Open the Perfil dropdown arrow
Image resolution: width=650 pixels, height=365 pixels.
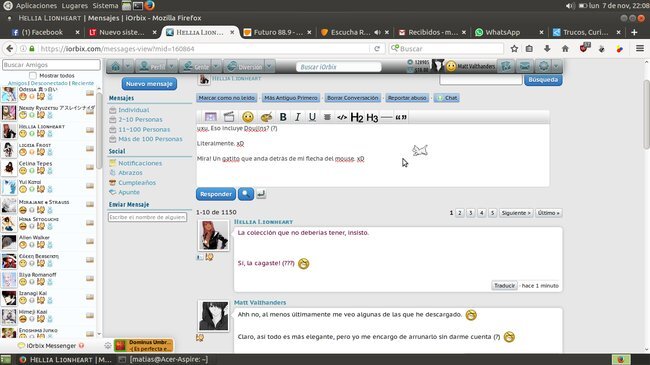click(172, 66)
